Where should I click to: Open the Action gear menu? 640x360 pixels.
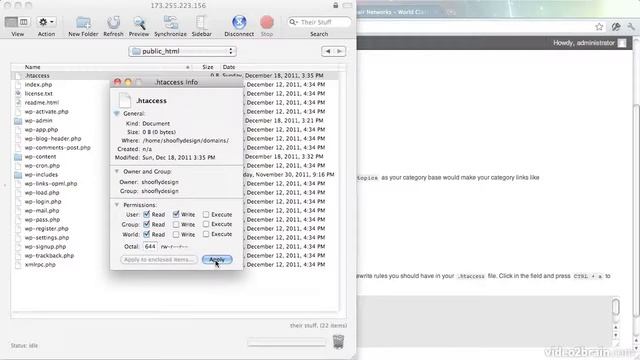pyautogui.click(x=46, y=22)
